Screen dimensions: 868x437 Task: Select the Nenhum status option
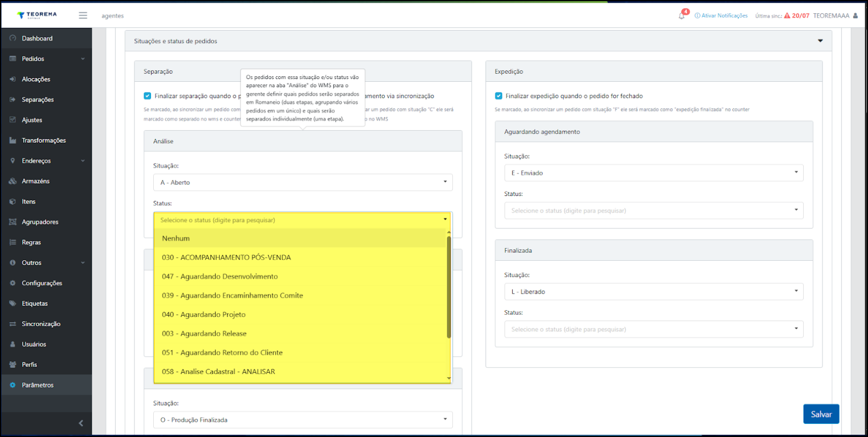coord(300,238)
